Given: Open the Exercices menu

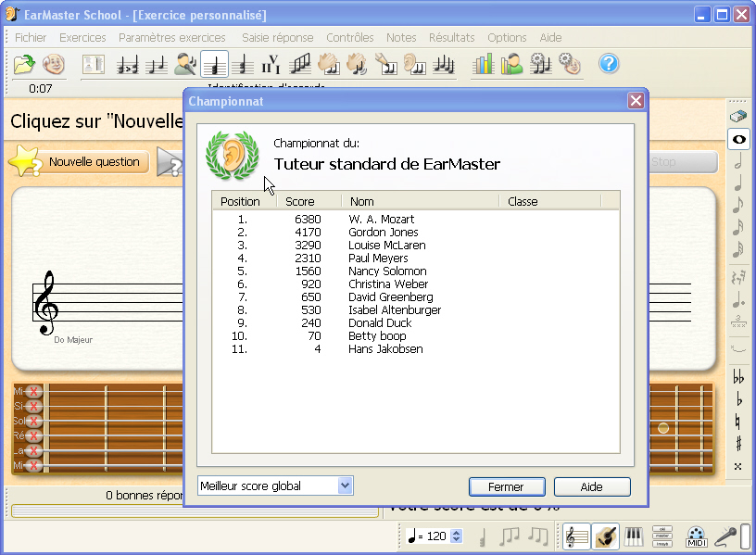Looking at the screenshot, I should (82, 38).
